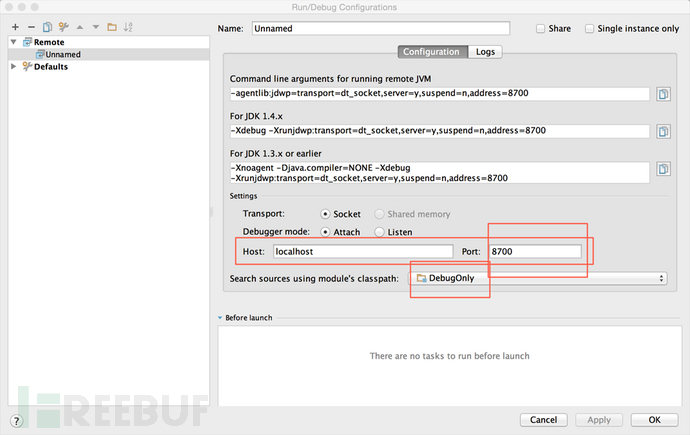This screenshot has width=690, height=435.
Task: Sort configurations alphabetically
Action: tap(129, 27)
